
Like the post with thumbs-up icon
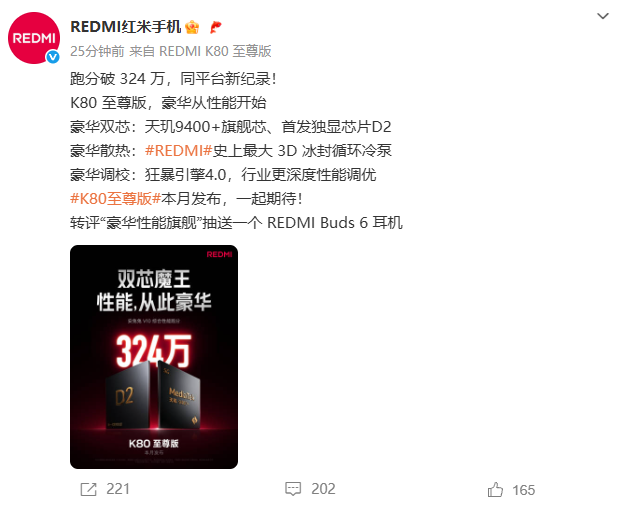pyautogui.click(x=495, y=489)
